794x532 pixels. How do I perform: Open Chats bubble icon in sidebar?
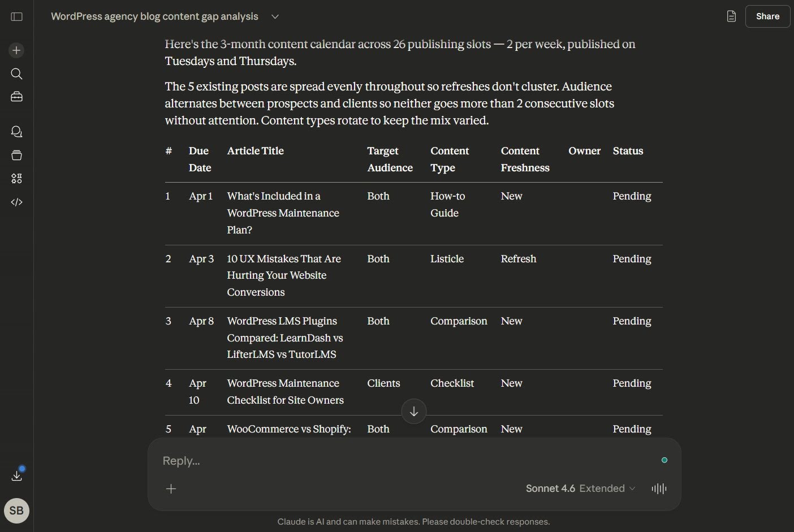point(16,132)
